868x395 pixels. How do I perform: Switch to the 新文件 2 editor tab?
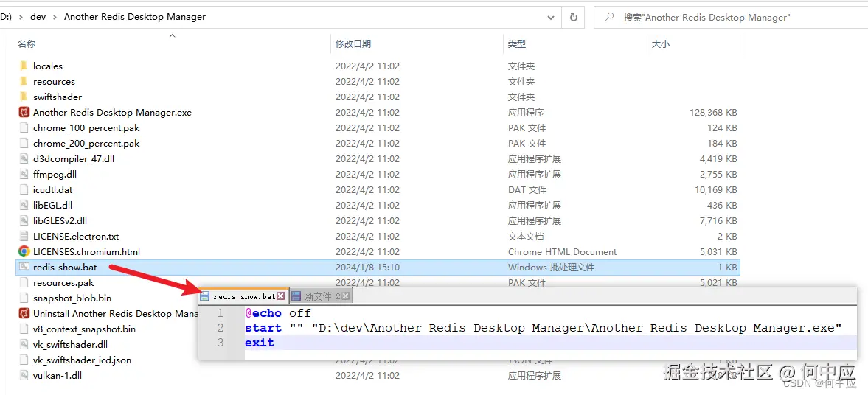pyautogui.click(x=320, y=296)
